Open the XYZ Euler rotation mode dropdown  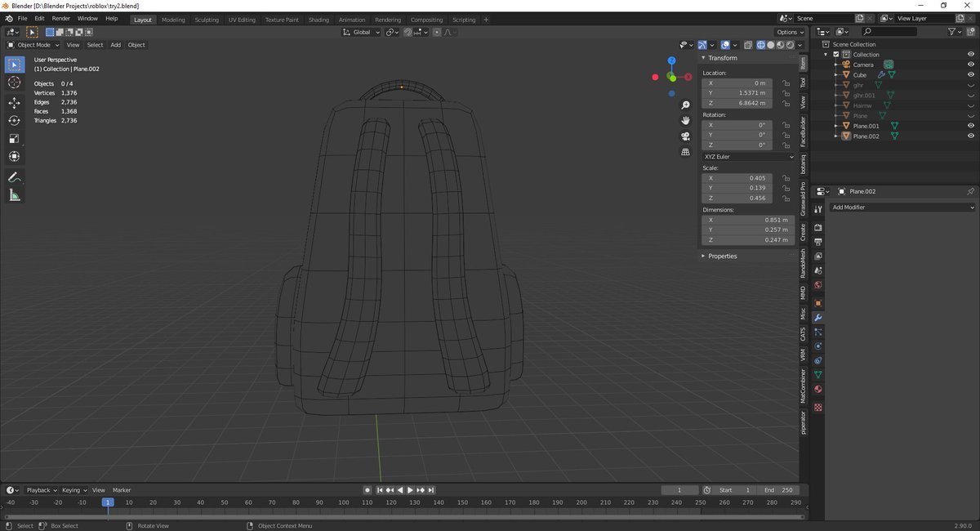[746, 156]
